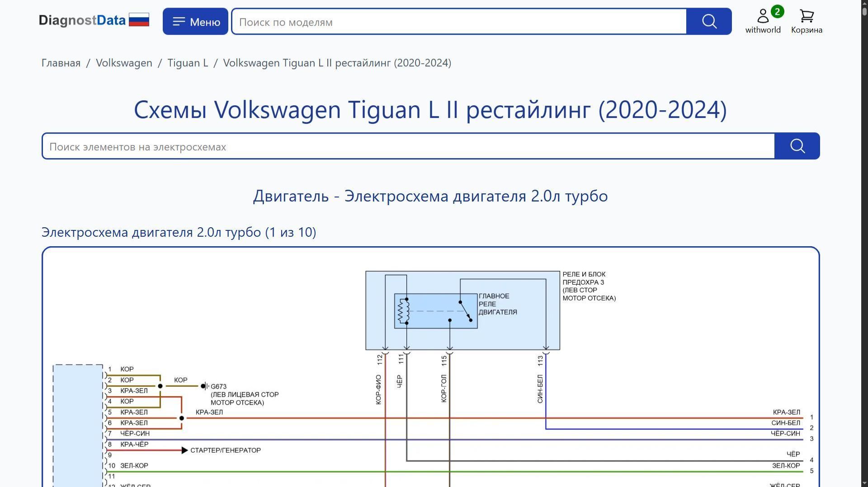Click the magnifier button for model search
This screenshot has height=487, width=868.
pyautogui.click(x=709, y=21)
